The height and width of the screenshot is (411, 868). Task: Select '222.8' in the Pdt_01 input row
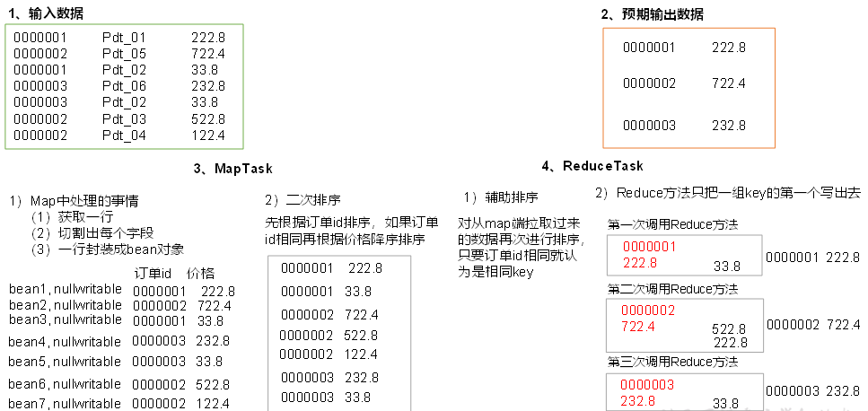[208, 38]
